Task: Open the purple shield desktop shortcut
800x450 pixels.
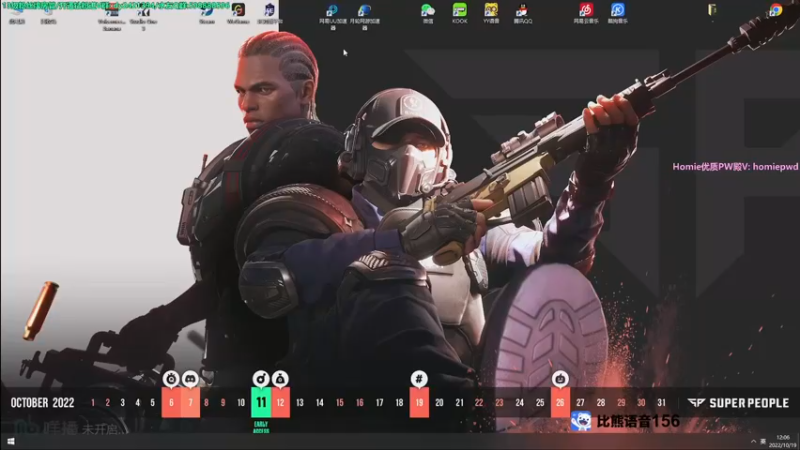Action: [269, 13]
